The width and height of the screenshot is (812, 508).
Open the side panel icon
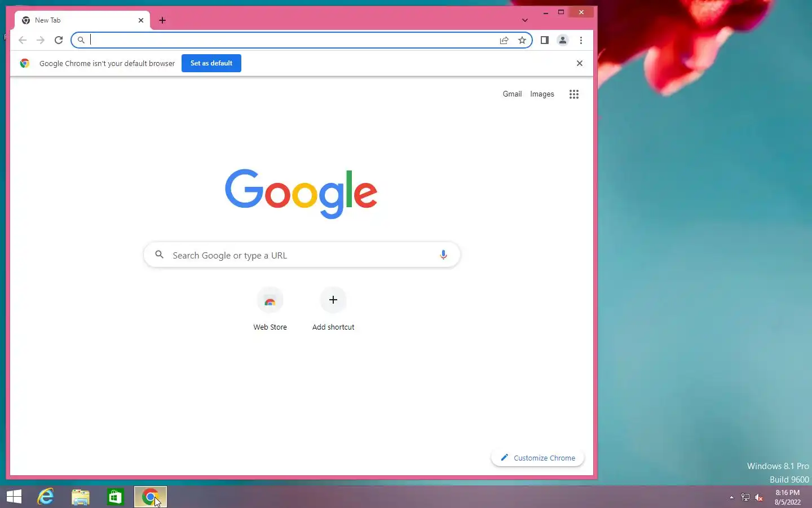(x=545, y=40)
